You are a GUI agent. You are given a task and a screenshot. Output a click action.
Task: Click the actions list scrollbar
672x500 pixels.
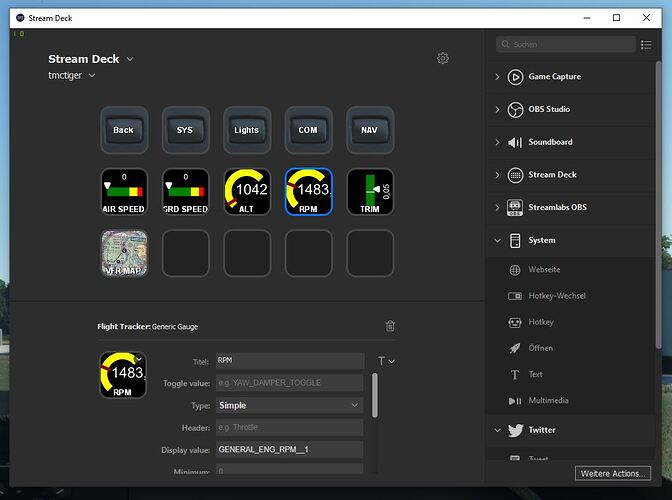(659, 205)
